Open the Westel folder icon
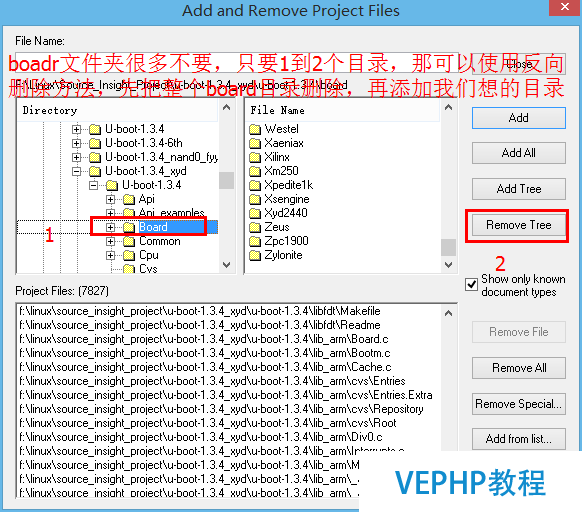The width and height of the screenshot is (582, 512). click(x=255, y=129)
